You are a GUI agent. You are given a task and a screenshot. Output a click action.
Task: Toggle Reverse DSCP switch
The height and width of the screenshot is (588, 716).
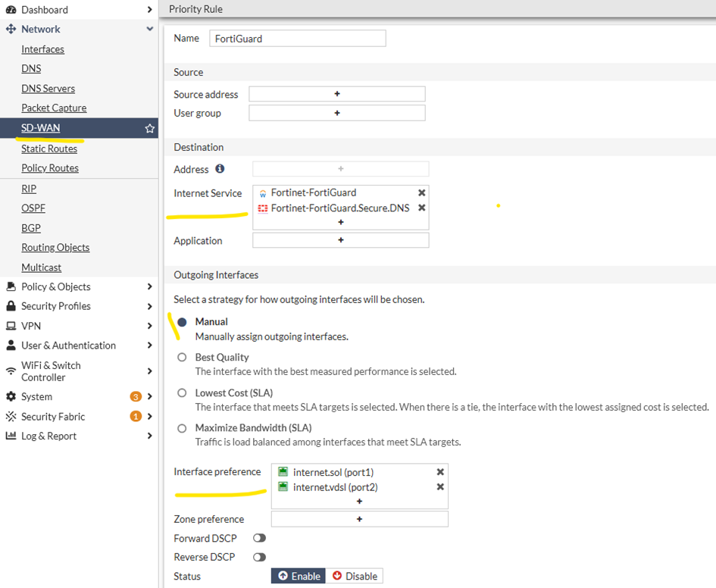point(259,557)
